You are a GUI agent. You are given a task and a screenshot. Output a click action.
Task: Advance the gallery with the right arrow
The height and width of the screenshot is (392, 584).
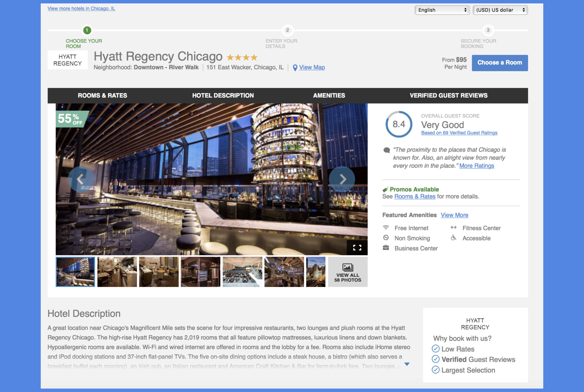pos(342,179)
